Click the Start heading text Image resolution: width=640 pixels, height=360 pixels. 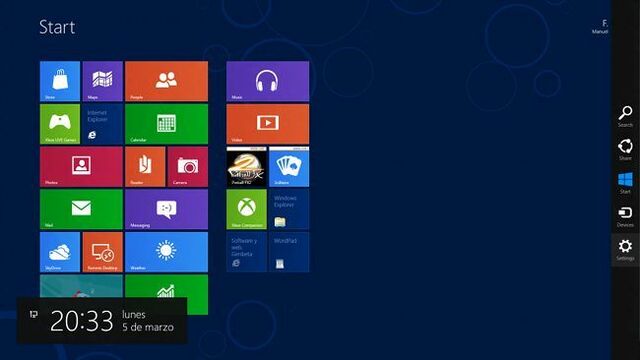pyautogui.click(x=57, y=27)
